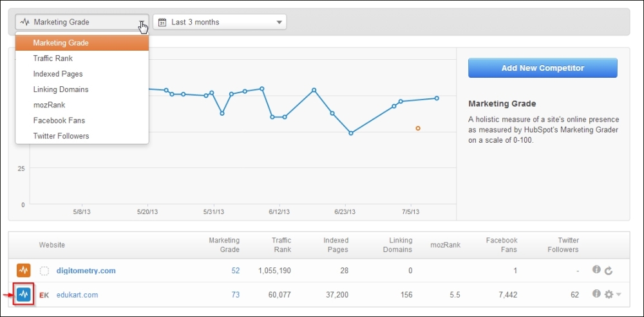Image resolution: width=644 pixels, height=317 pixels.
Task: Click calendar icon in date range selector
Action: (163, 23)
